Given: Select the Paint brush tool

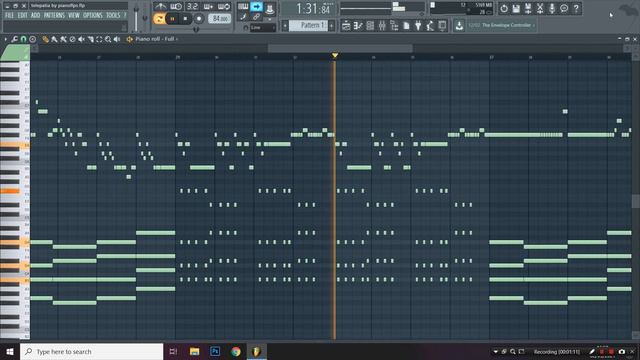Looking at the screenshot, I should (x=54, y=39).
